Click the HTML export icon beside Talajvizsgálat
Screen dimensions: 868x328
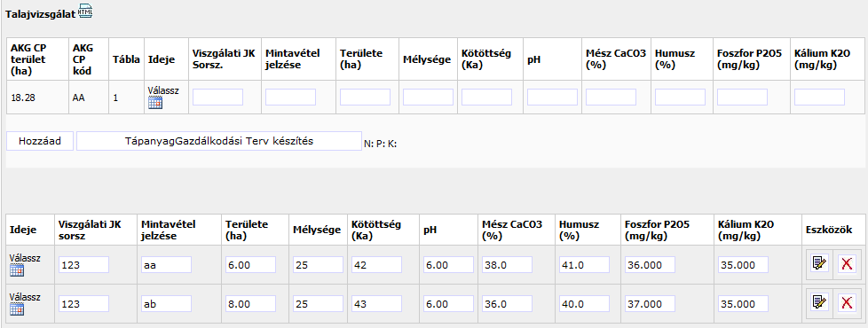pyautogui.click(x=86, y=11)
